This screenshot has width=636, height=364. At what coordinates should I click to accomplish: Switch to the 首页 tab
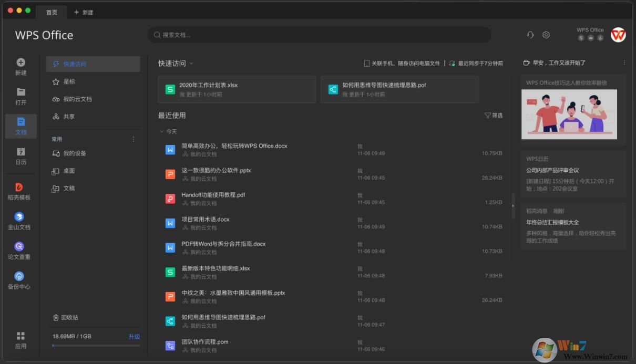pos(52,12)
